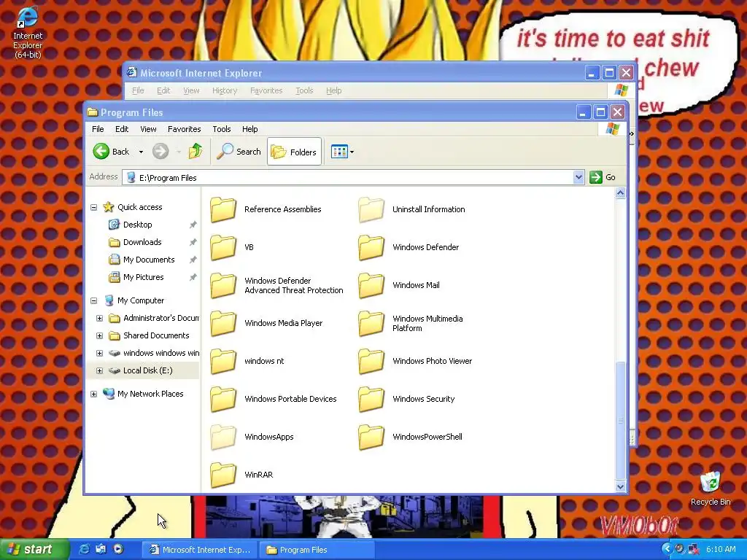The width and height of the screenshot is (747, 560).
Task: Select the Windows Media Player folder icon
Action: coord(223,323)
